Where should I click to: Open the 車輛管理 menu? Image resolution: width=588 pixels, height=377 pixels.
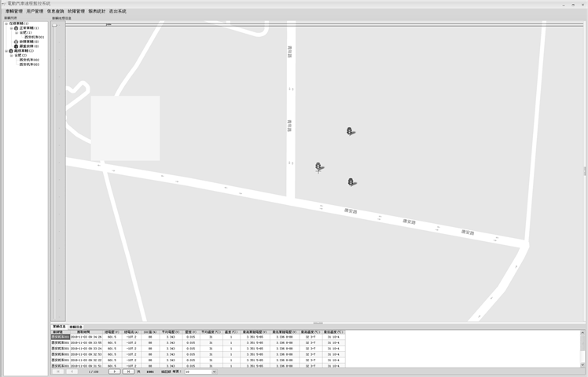(14, 11)
